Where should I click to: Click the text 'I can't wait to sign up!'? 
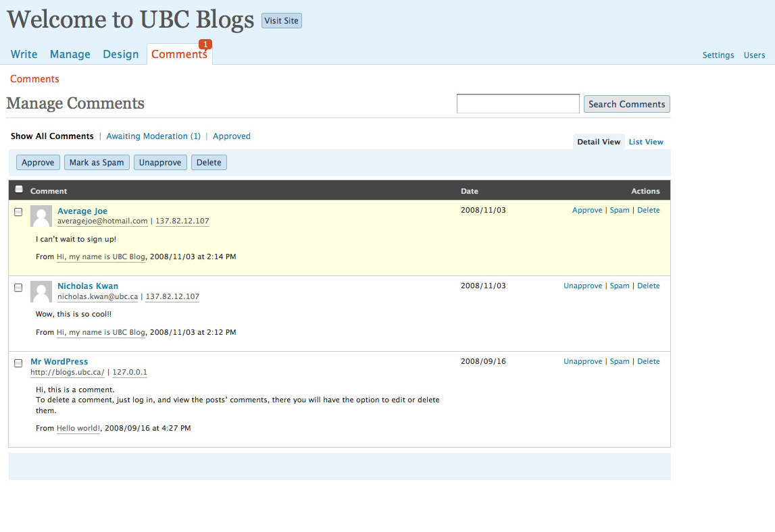click(76, 239)
